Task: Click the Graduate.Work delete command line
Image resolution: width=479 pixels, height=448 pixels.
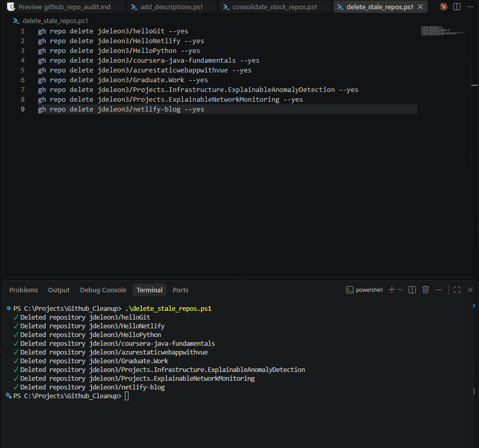Action: tap(123, 80)
